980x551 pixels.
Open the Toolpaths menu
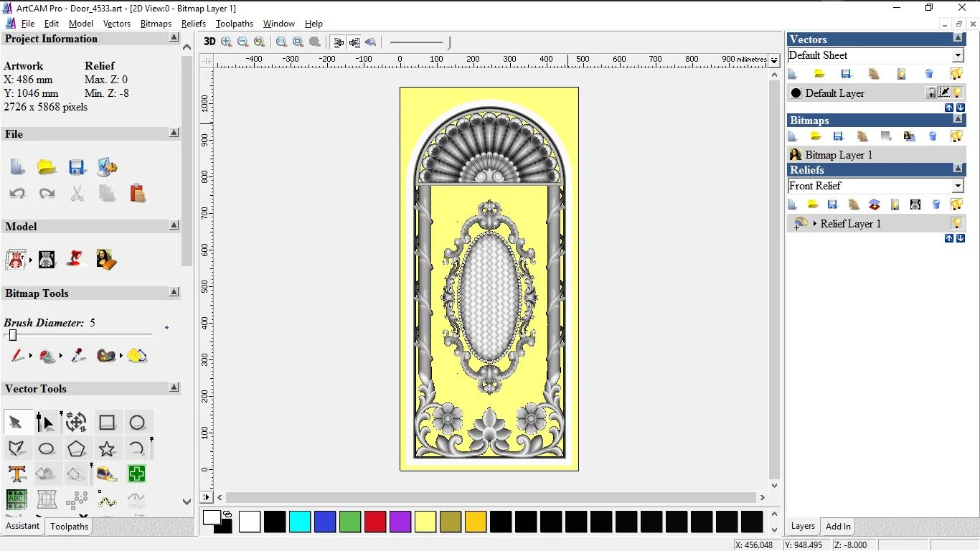(235, 24)
